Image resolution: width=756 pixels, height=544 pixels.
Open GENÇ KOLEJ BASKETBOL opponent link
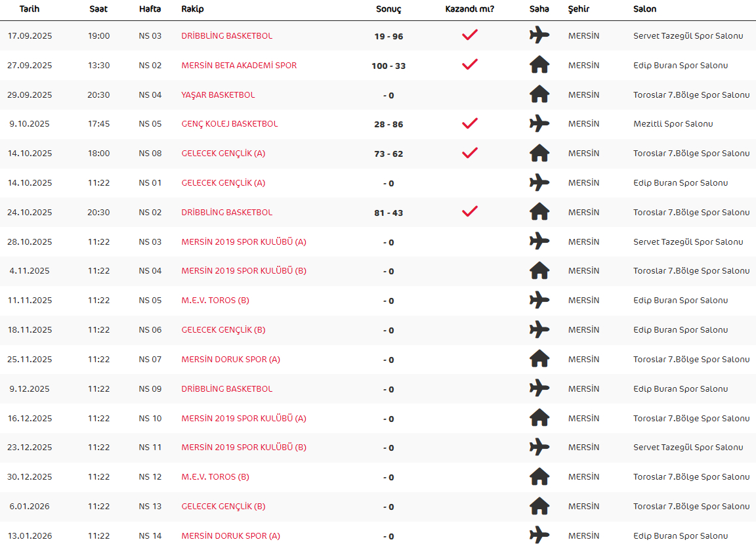click(x=230, y=124)
